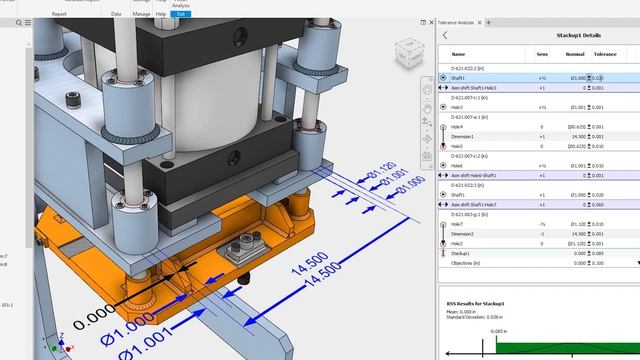Click 0.085 tolerance in Stackup1 row
Image resolution: width=640 pixels, height=360 pixels.
(598, 253)
